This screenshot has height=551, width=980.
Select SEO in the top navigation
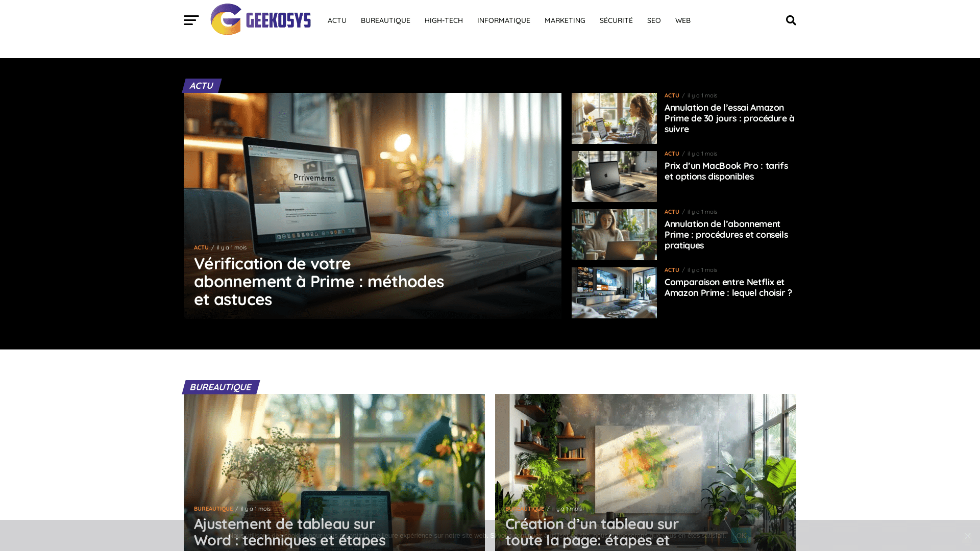[x=654, y=20]
